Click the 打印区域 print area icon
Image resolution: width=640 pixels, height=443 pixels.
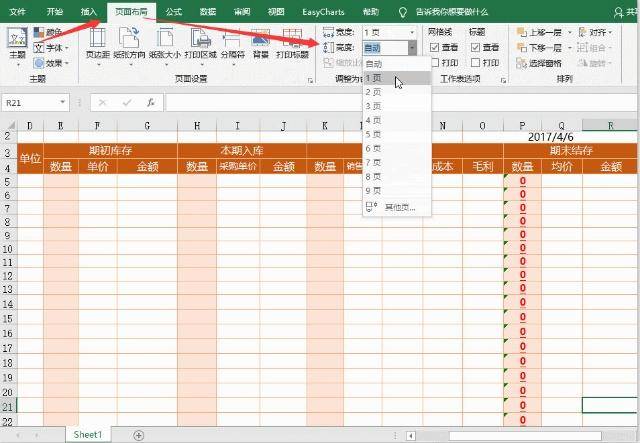(200, 43)
